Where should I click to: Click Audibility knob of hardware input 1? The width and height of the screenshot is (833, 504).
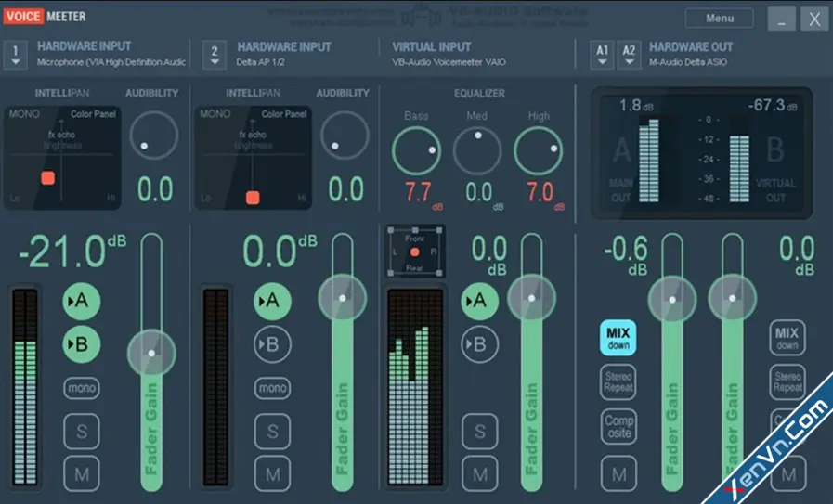coord(154,136)
